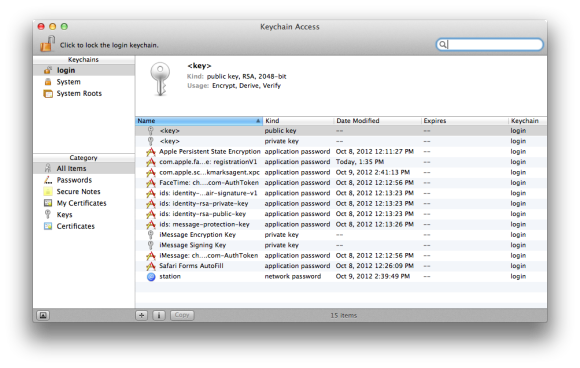Image resolution: width=580 pixels, height=368 pixels.
Task: Select the System Roots folder icon
Action: click(x=48, y=94)
